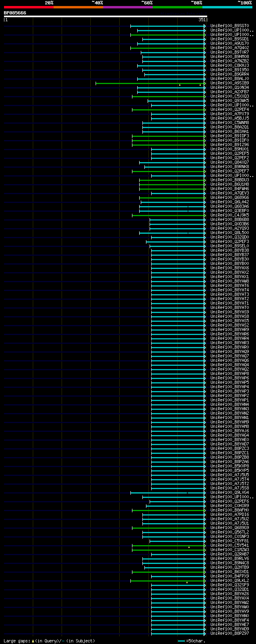Select the UniRef100_B8YB38 label

[x=230, y=251]
